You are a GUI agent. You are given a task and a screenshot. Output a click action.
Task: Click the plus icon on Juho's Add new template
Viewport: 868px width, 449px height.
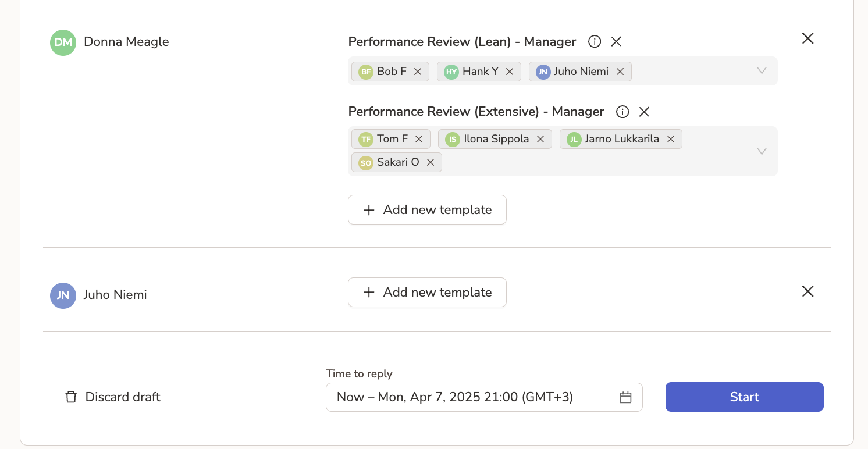click(368, 292)
